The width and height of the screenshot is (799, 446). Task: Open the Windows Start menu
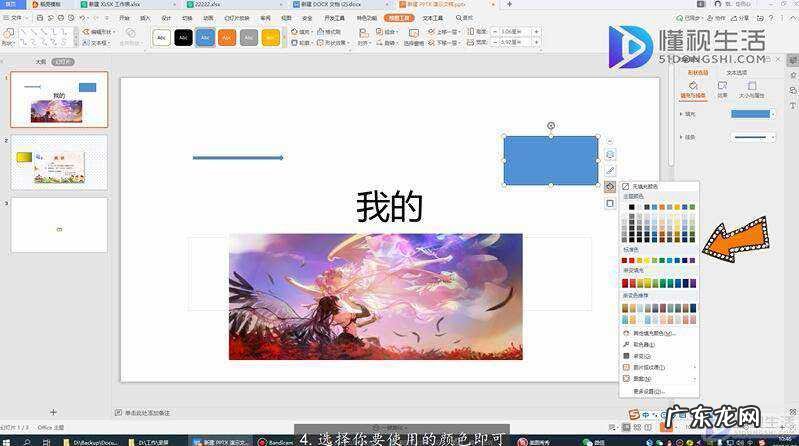tap(6, 442)
